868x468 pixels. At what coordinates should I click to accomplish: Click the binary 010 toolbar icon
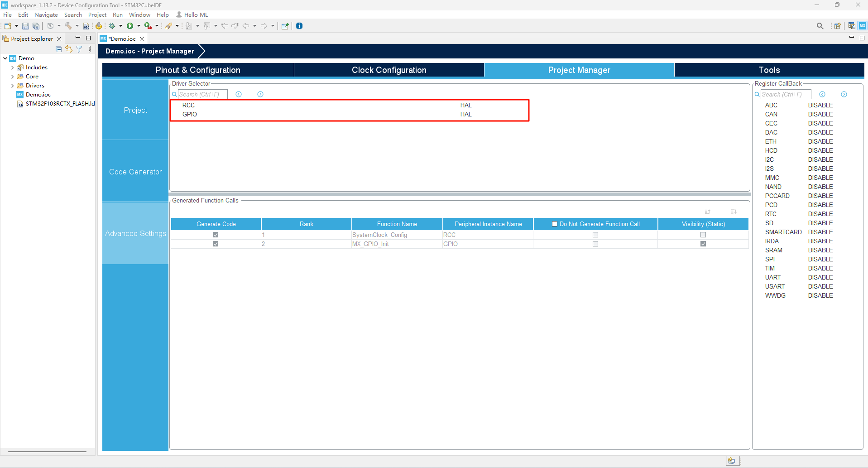click(x=86, y=26)
